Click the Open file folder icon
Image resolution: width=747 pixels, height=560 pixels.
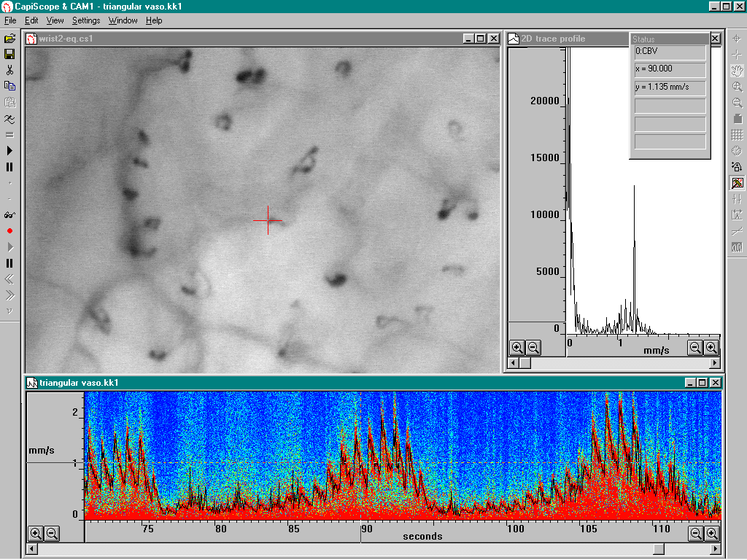pos(9,39)
